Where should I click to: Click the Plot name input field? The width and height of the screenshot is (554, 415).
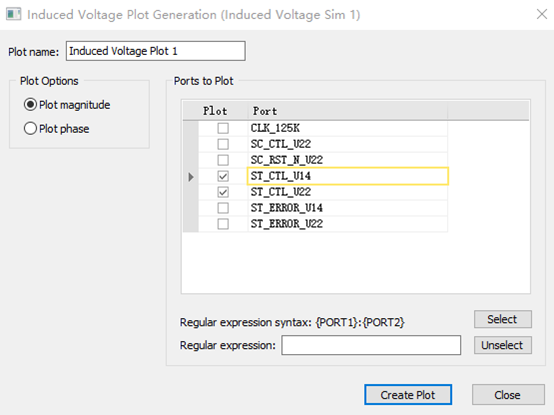pyautogui.click(x=155, y=51)
